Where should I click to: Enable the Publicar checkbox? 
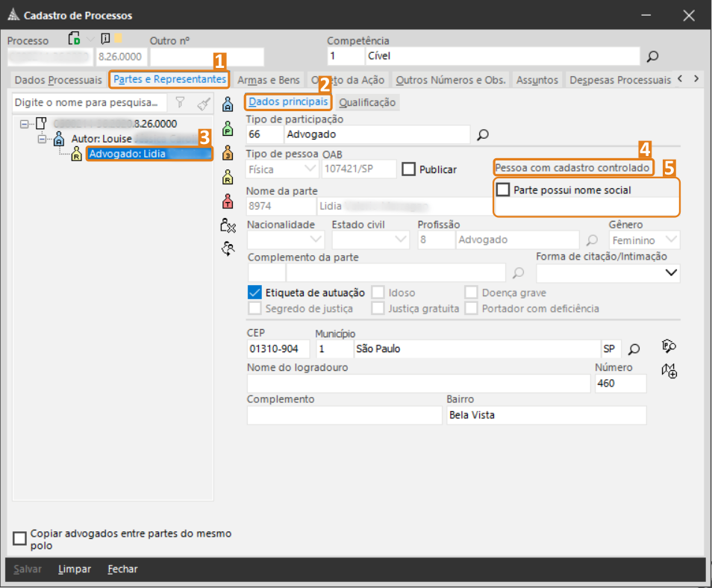coord(408,169)
